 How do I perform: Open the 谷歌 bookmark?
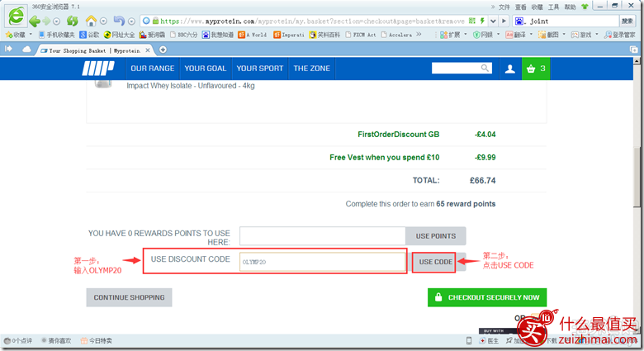(89, 35)
